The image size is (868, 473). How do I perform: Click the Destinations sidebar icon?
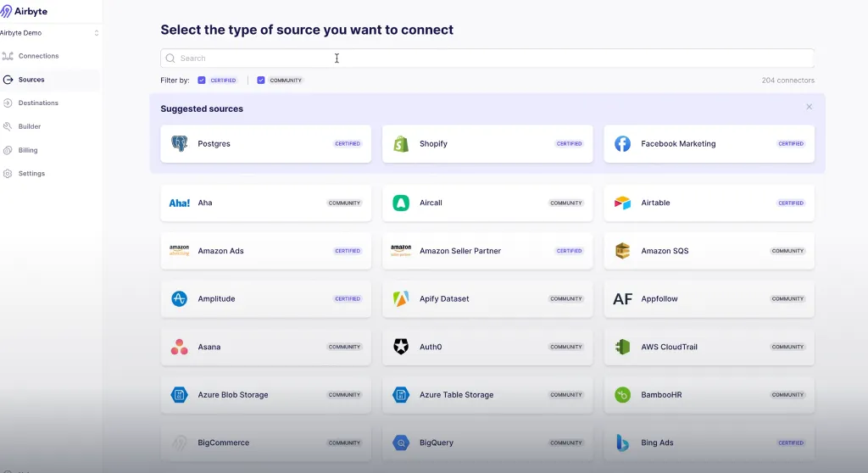pyautogui.click(x=8, y=103)
